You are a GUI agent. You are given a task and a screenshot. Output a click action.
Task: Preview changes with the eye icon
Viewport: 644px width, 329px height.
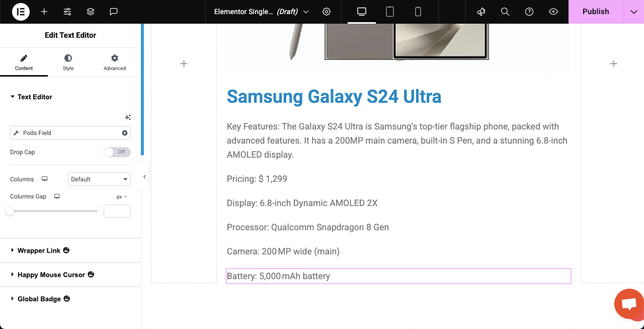click(553, 12)
